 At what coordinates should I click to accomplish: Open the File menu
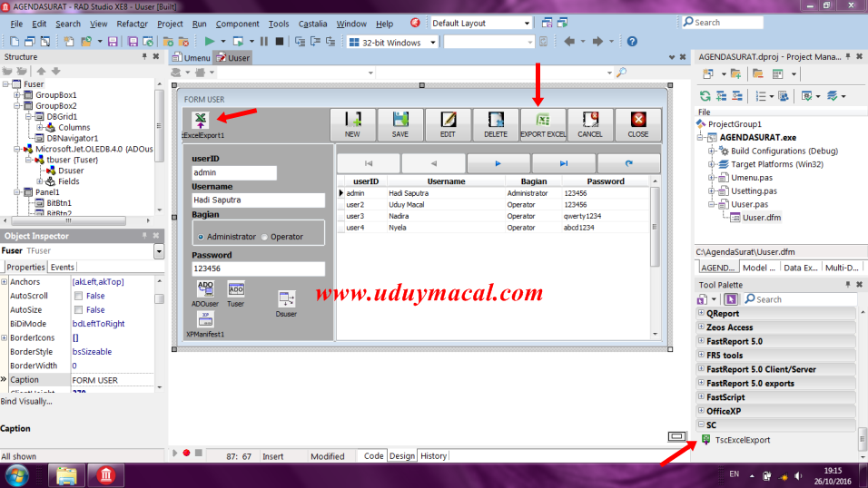(x=16, y=24)
